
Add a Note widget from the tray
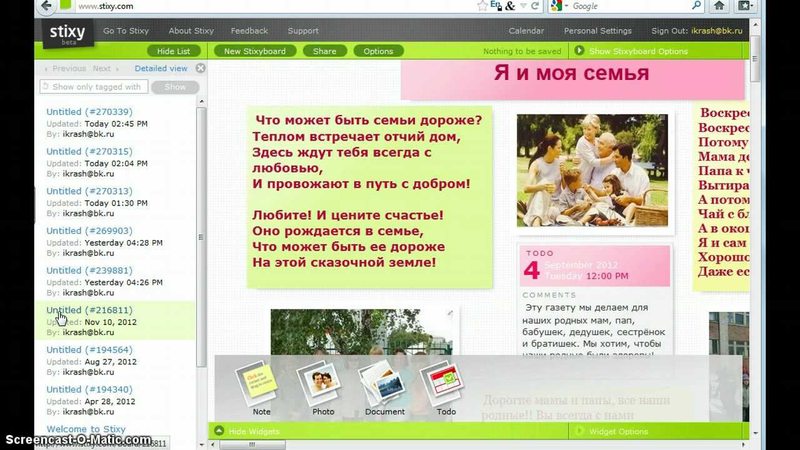point(254,385)
